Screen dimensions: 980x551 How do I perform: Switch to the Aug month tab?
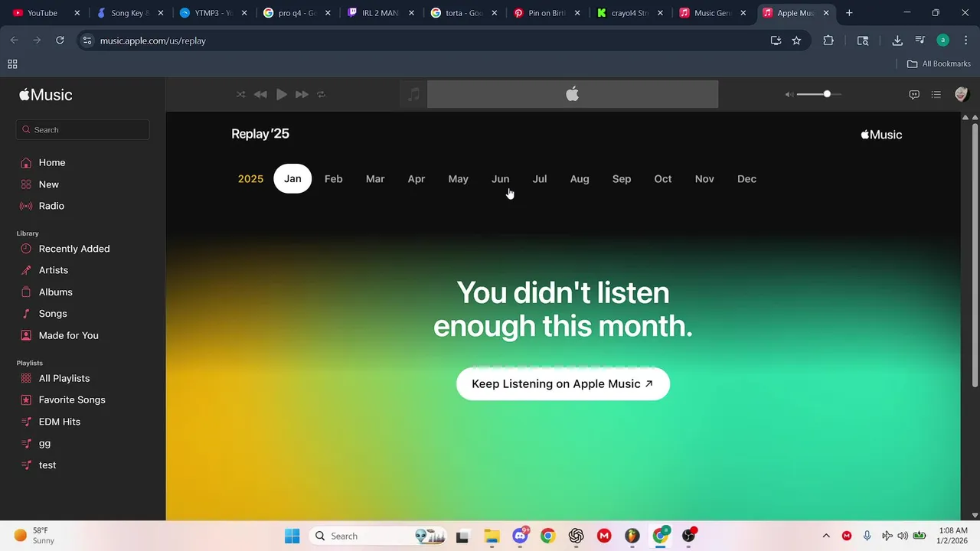(x=580, y=178)
